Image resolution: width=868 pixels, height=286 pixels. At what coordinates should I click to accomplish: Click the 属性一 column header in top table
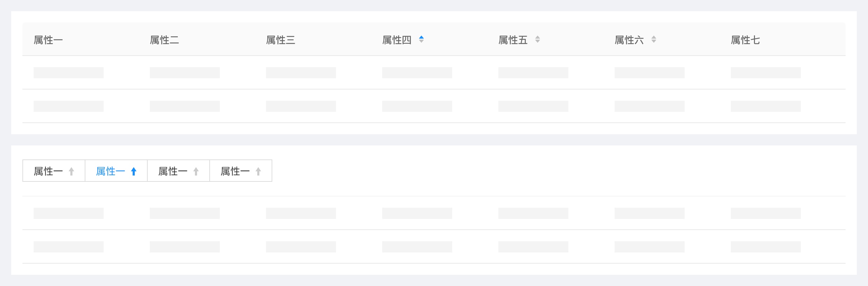tap(48, 40)
